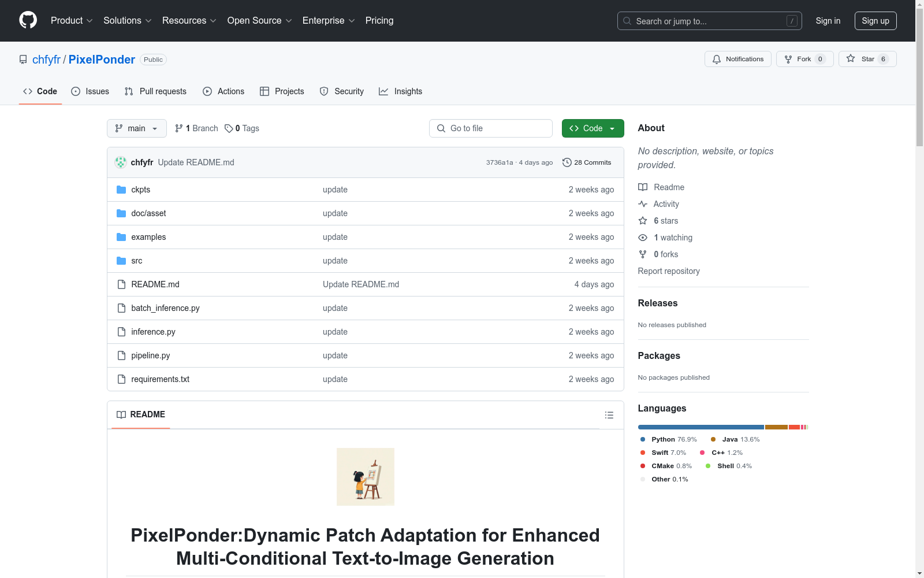Click the fork icon beside 0 forks

[x=643, y=254]
